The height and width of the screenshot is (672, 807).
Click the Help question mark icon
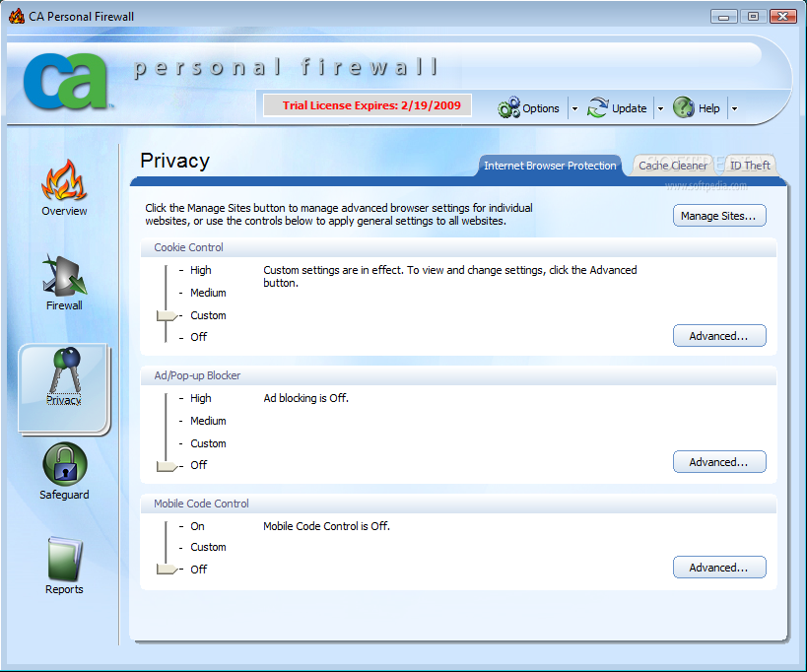click(x=684, y=107)
